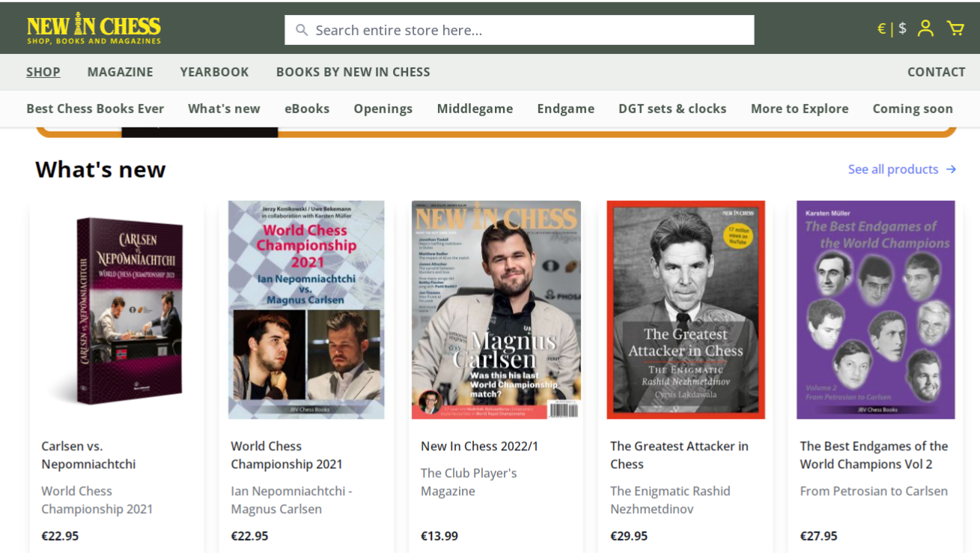
Task: Open the Middlegame category
Action: pos(475,109)
